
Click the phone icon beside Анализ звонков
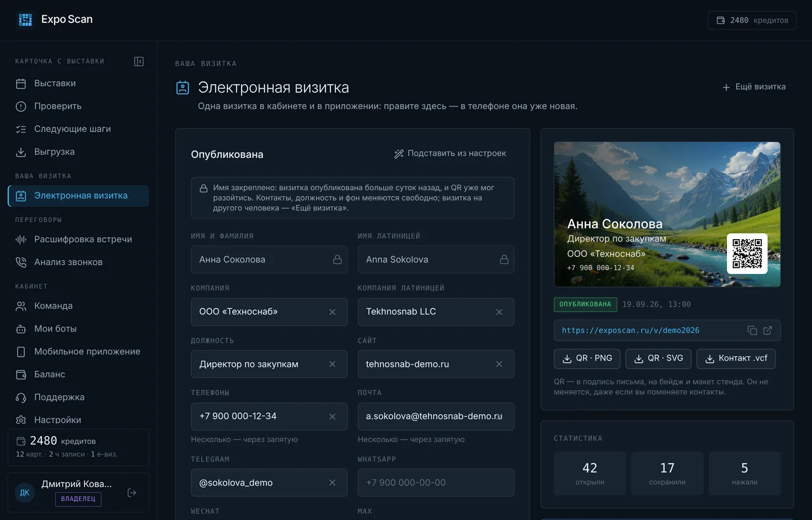[x=21, y=263]
